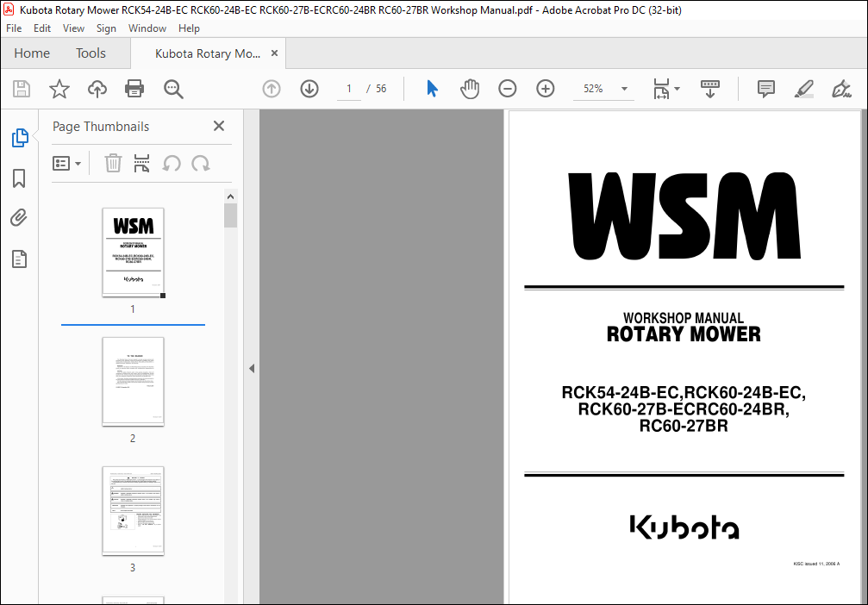Click the current page number field
The height and width of the screenshot is (605, 868).
pos(349,89)
